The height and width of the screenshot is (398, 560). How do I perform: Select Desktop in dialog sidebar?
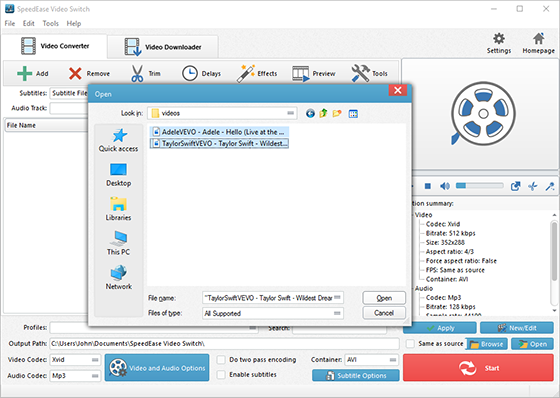click(119, 175)
